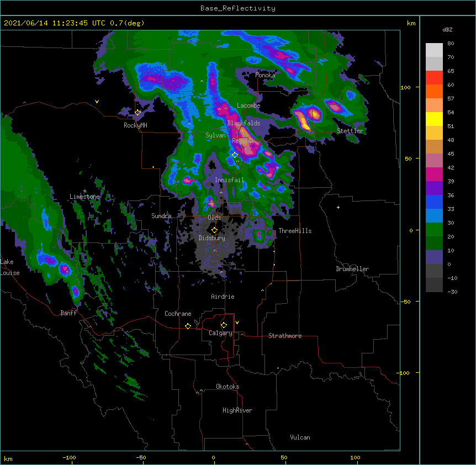
Task: Select the Strathmore label
Action: (x=285, y=336)
